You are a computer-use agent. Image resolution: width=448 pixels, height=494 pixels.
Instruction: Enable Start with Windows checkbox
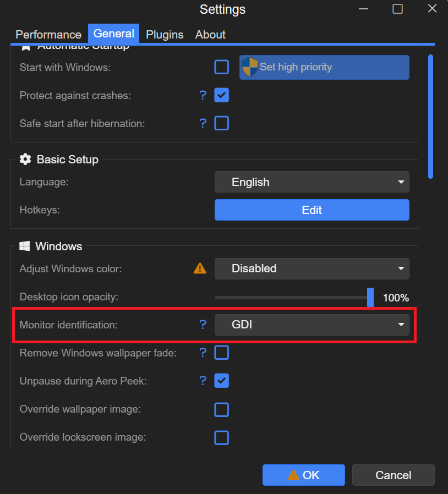tap(221, 67)
